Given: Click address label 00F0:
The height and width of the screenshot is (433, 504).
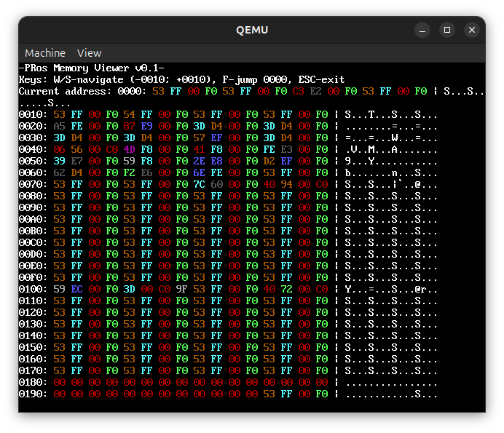Looking at the screenshot, I should [33, 277].
